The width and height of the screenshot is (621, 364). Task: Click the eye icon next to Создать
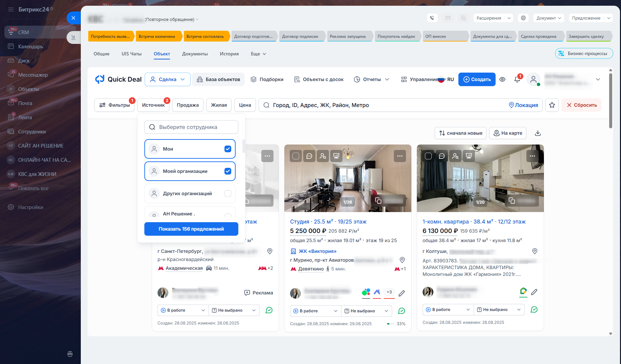click(502, 79)
